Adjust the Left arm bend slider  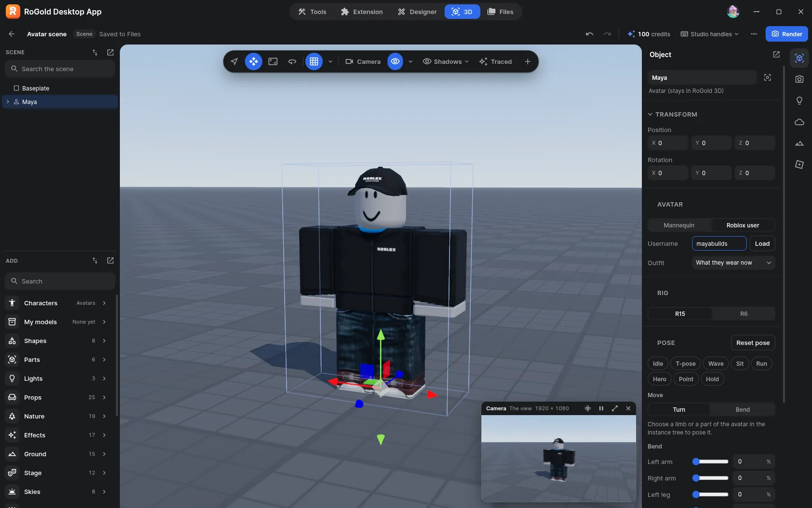pos(710,462)
